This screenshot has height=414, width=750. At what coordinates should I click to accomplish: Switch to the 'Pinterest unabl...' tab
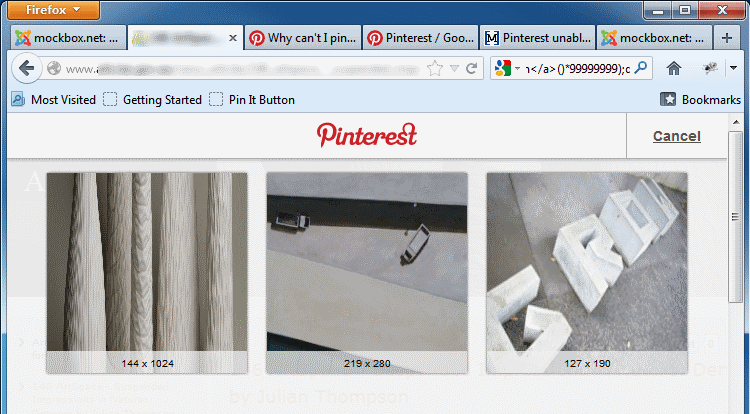pyautogui.click(x=538, y=38)
